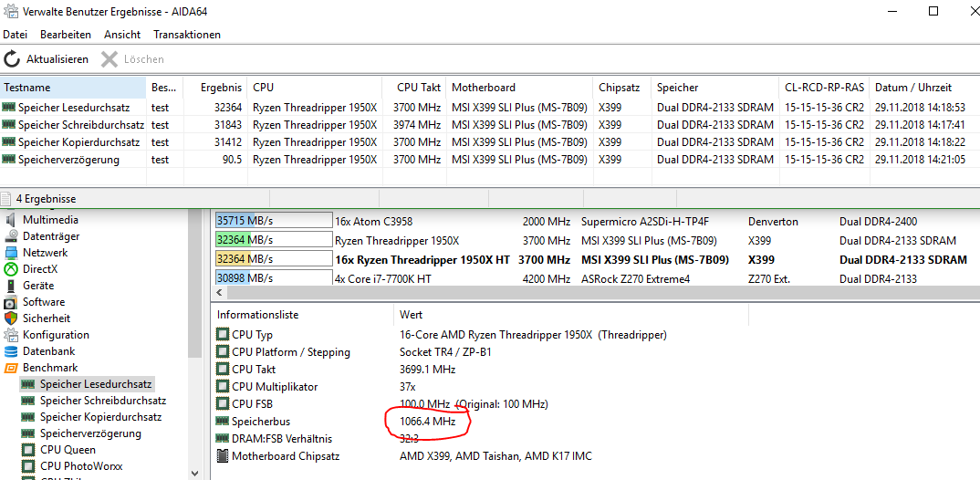Image resolution: width=980 pixels, height=480 pixels.
Task: Click the CL-RCD-RP-RAS column header
Action: pos(824,88)
